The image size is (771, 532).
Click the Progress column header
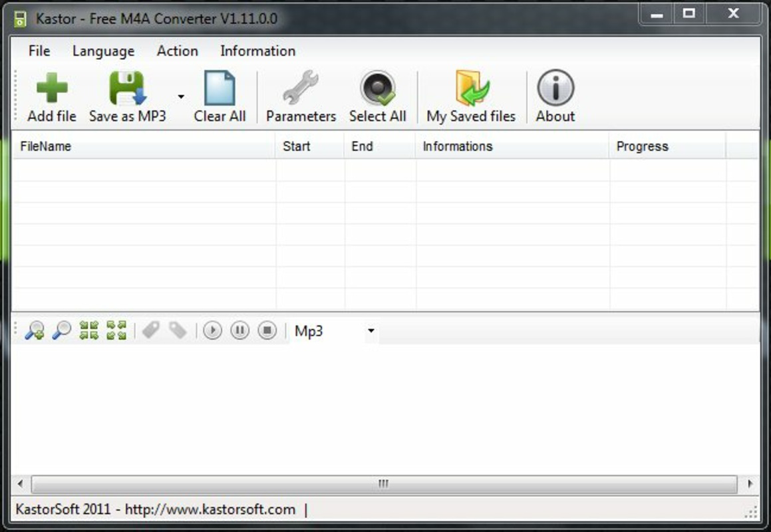pyautogui.click(x=668, y=146)
